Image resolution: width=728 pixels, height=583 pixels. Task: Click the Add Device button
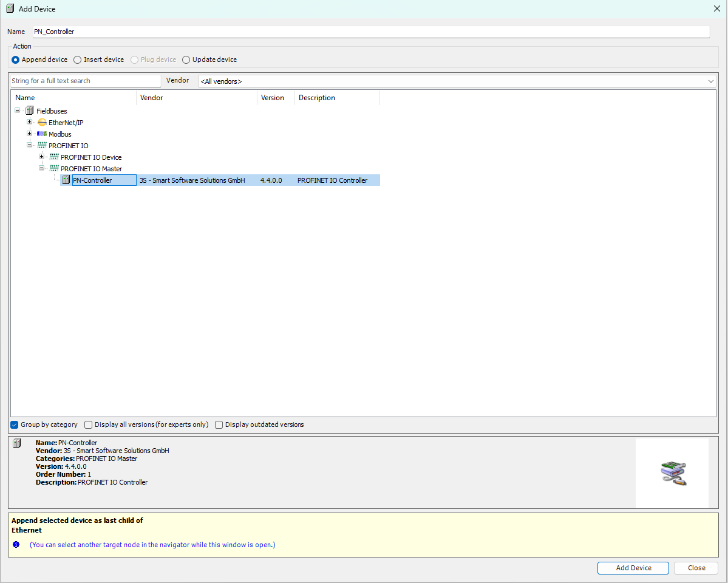(x=633, y=568)
